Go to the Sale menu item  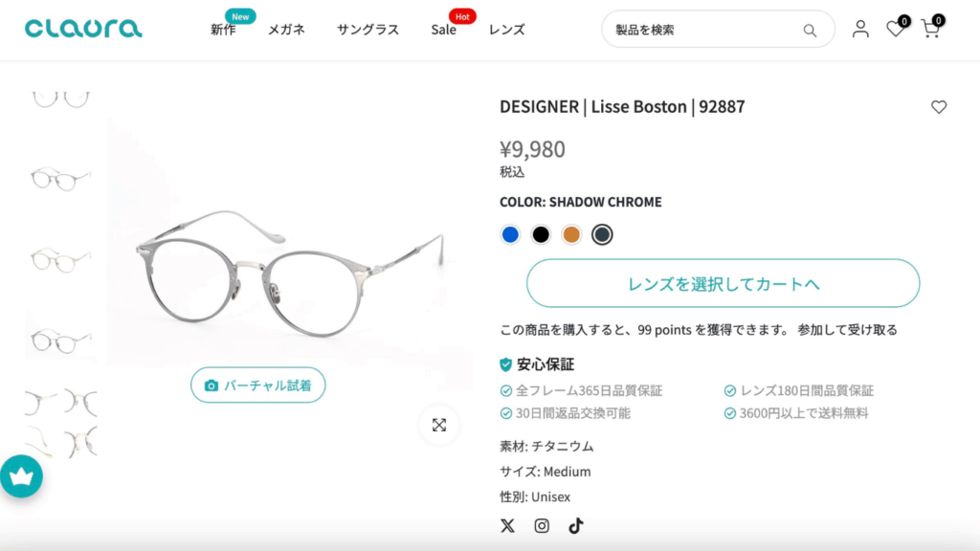443,30
